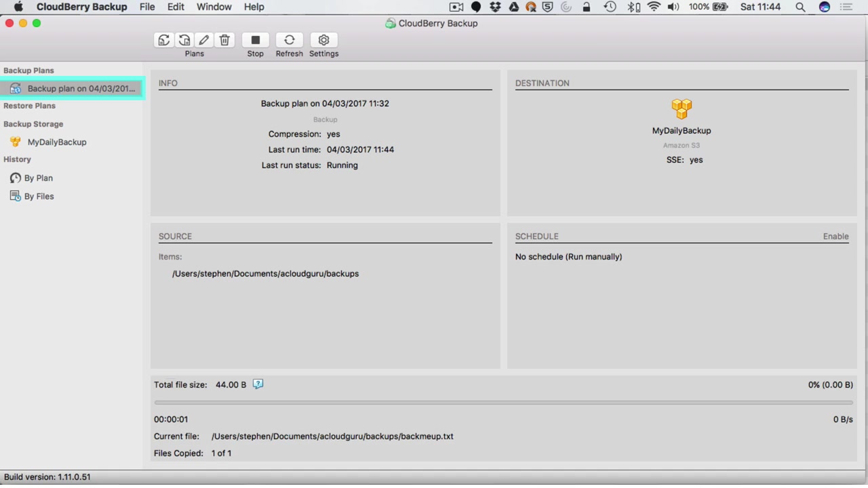
Task: Open the Edit menu
Action: tap(176, 7)
